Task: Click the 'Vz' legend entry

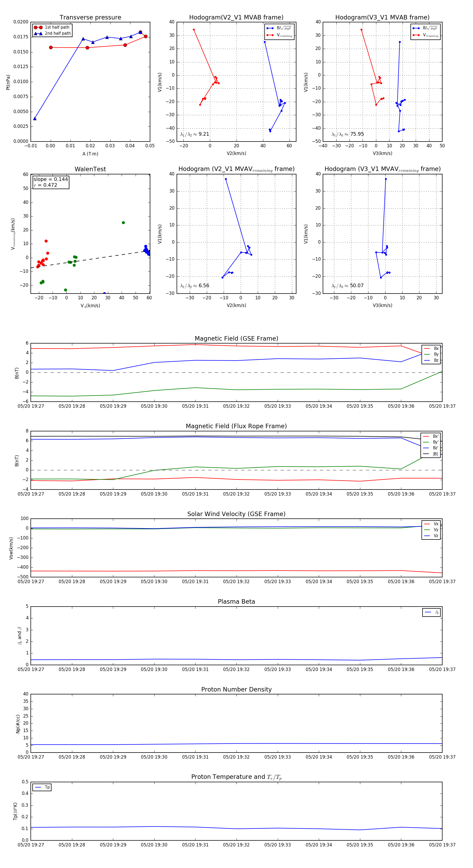Action: click(x=431, y=536)
